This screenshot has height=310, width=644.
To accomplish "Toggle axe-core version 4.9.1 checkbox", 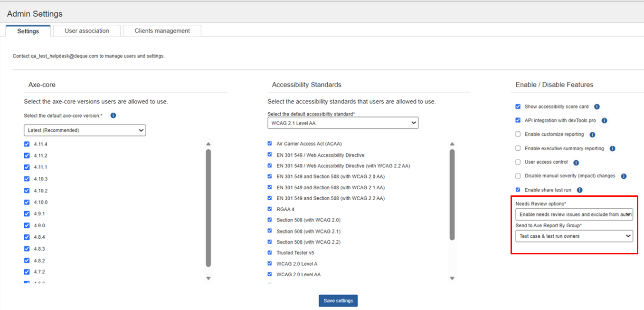I will pos(27,214).
